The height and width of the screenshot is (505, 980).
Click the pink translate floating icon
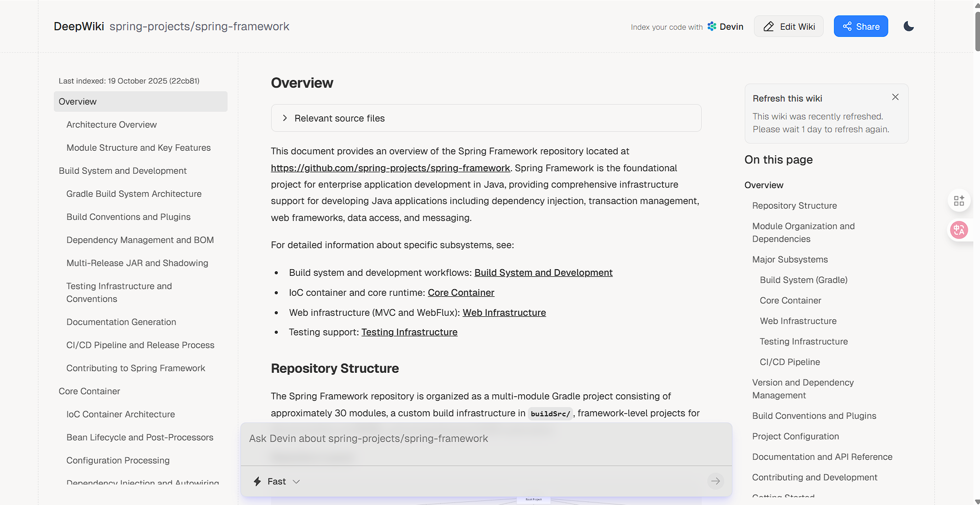(x=959, y=230)
